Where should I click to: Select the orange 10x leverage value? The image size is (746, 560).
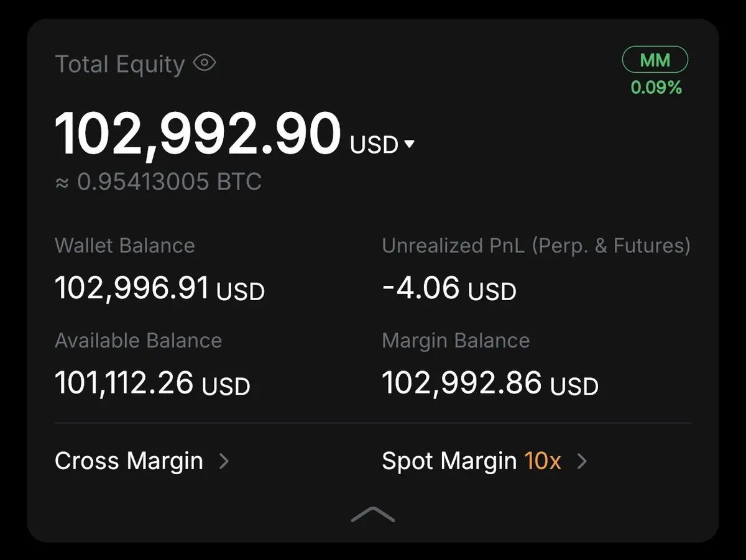(542, 461)
